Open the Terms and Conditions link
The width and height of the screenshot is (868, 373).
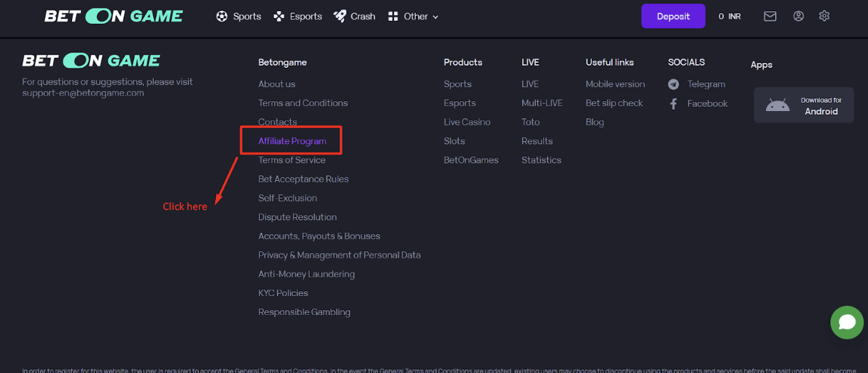(303, 103)
